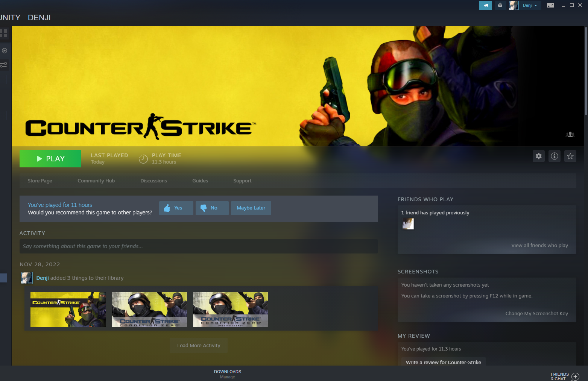Add Counter-Strike to favorites star
The width and height of the screenshot is (588, 381).
point(570,156)
